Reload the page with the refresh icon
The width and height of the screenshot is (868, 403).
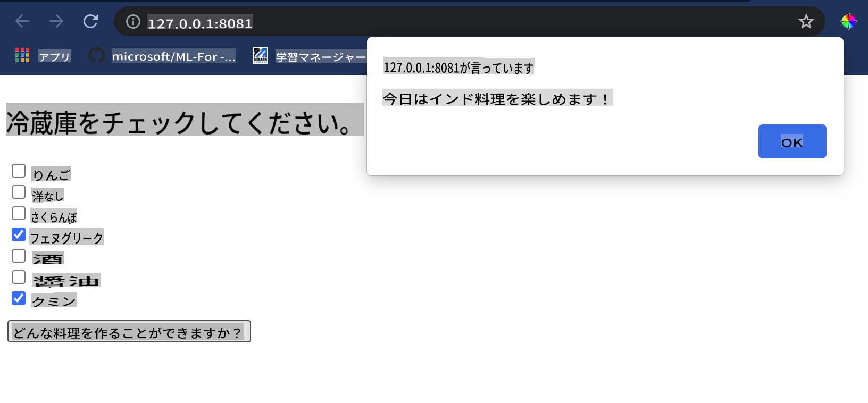pyautogui.click(x=91, y=21)
